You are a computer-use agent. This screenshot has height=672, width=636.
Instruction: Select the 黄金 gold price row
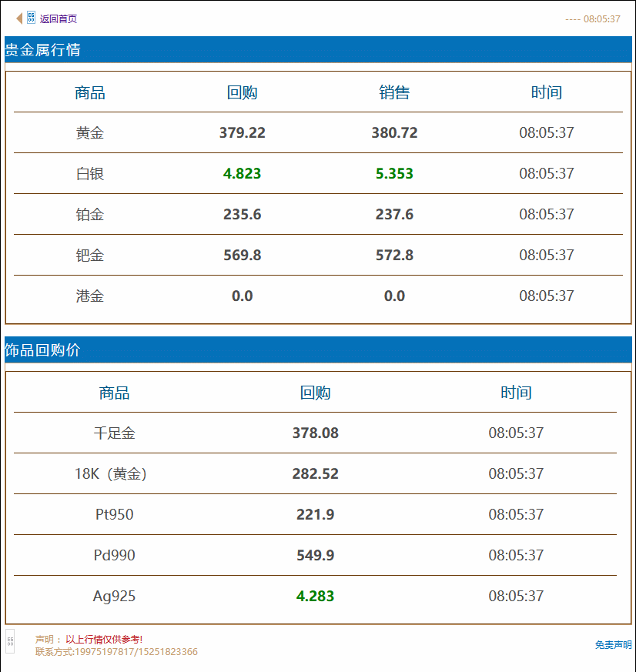[x=318, y=132]
